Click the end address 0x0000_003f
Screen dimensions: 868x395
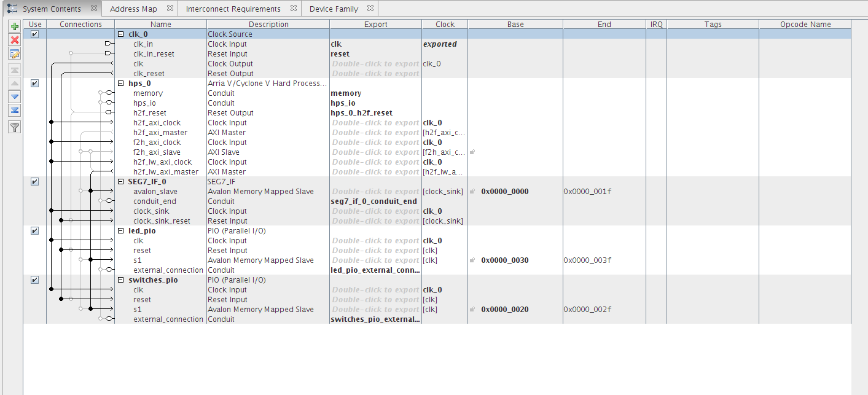click(587, 260)
